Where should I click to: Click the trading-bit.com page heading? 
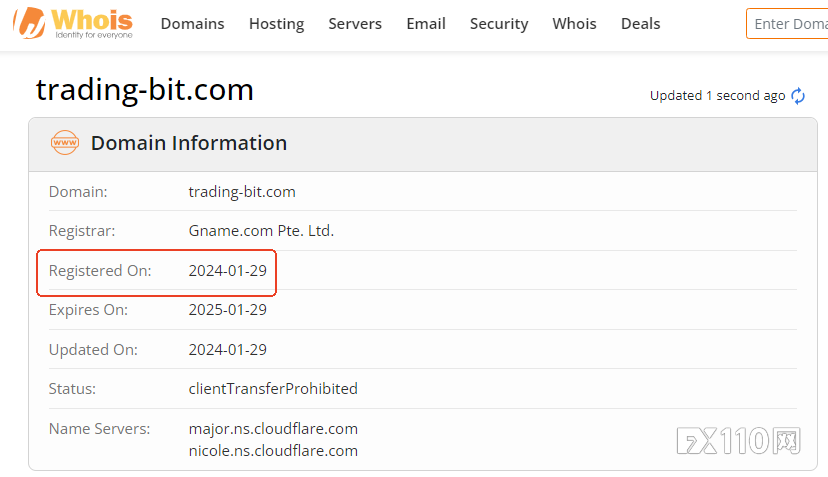click(145, 89)
